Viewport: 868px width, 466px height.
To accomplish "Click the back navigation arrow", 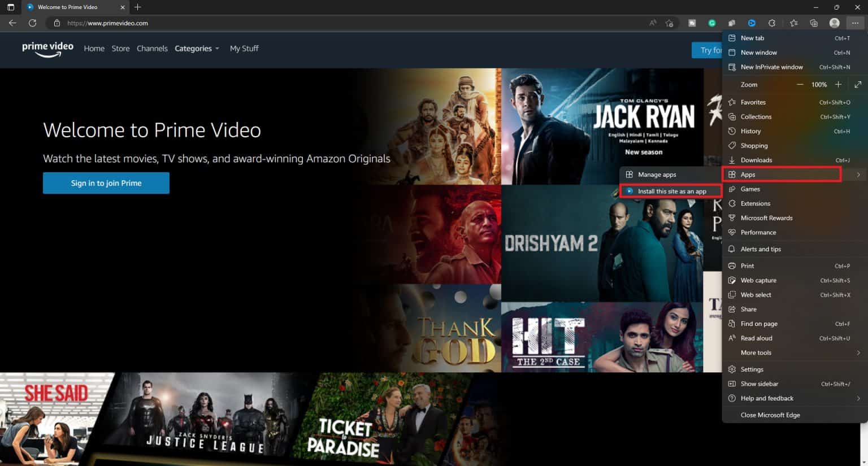I will click(12, 23).
